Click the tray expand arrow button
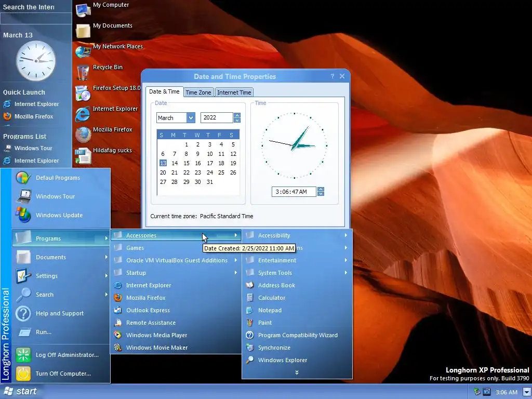The width and height of the screenshot is (532, 399). click(x=526, y=392)
